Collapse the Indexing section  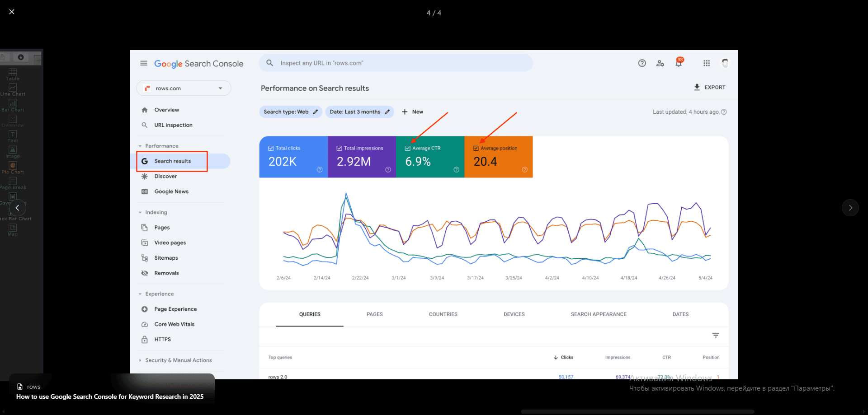(x=140, y=212)
